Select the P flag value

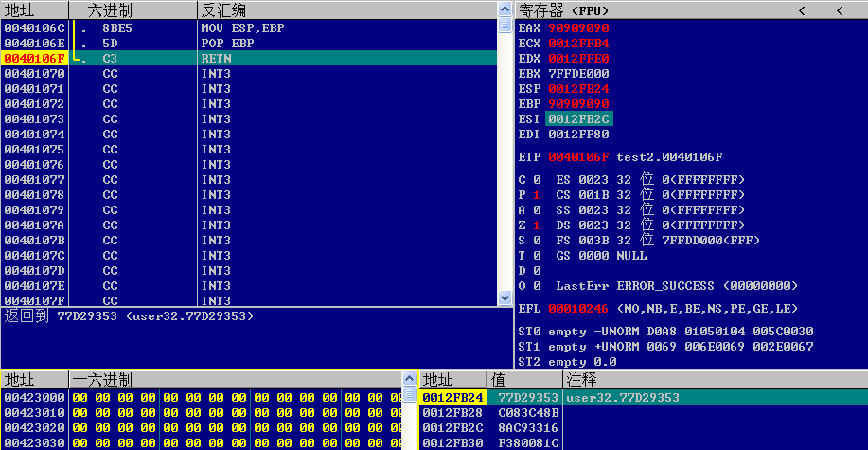click(536, 194)
